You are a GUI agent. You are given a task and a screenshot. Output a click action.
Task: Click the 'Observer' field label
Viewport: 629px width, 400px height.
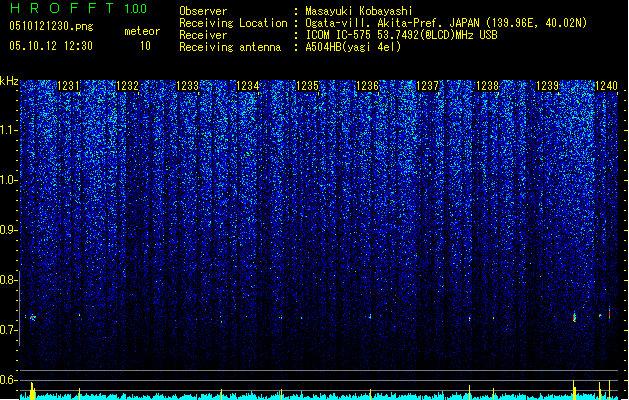pos(203,11)
